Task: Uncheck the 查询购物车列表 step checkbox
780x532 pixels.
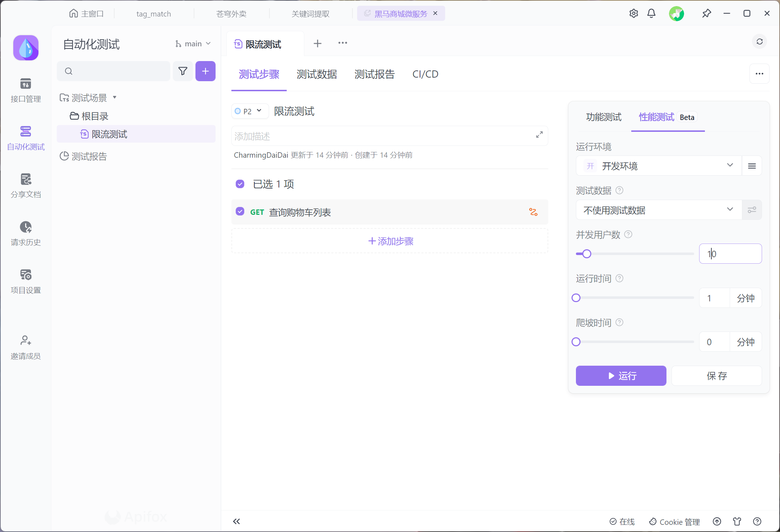Action: click(240, 212)
